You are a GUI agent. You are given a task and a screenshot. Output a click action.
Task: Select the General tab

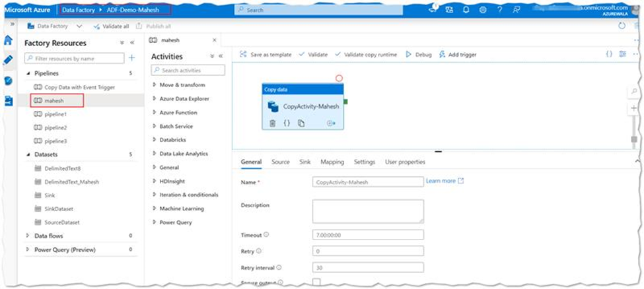point(251,162)
